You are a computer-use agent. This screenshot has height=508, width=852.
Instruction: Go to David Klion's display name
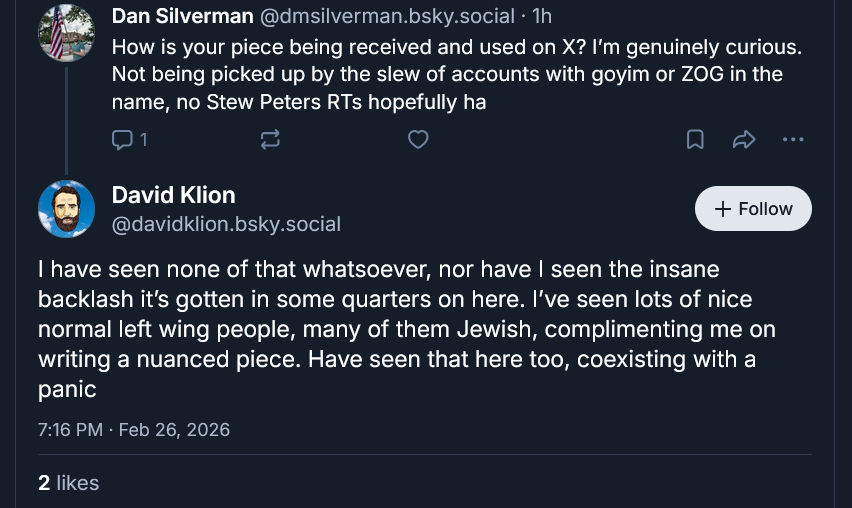click(x=174, y=195)
